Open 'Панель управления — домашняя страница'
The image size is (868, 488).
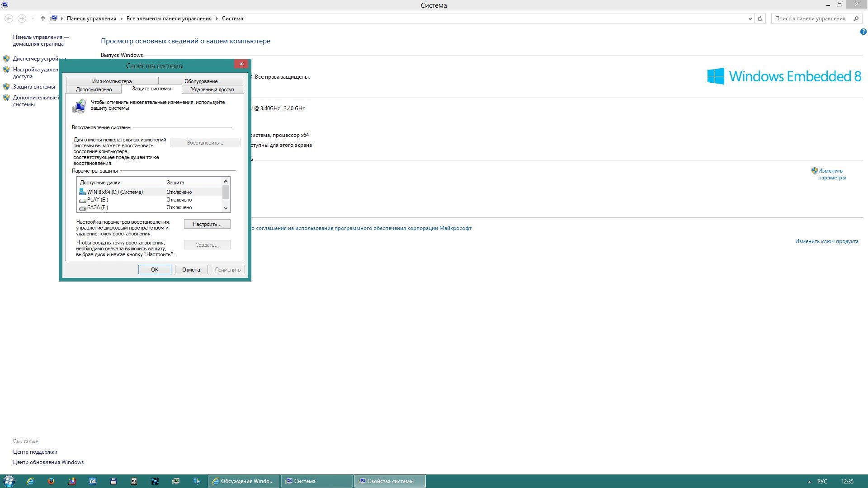pos(41,40)
